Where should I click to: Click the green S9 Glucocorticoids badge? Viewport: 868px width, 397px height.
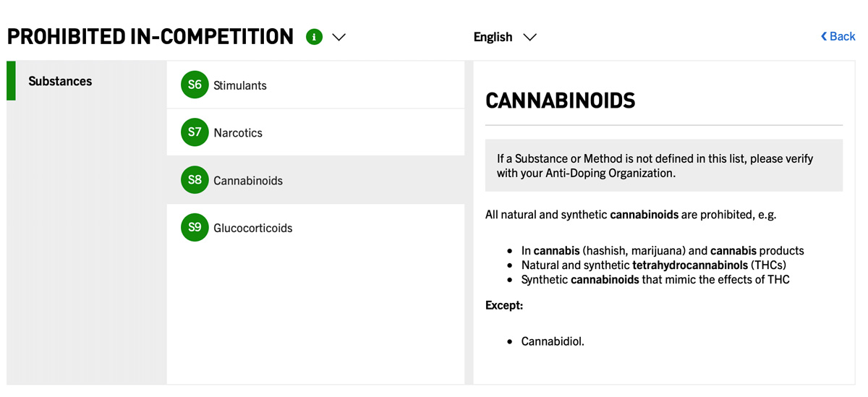click(195, 228)
